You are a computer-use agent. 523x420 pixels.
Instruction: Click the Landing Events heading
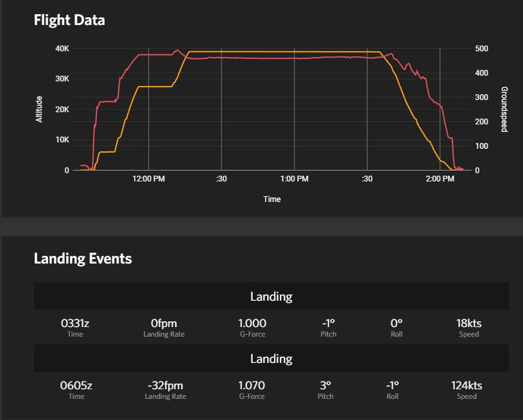click(83, 258)
